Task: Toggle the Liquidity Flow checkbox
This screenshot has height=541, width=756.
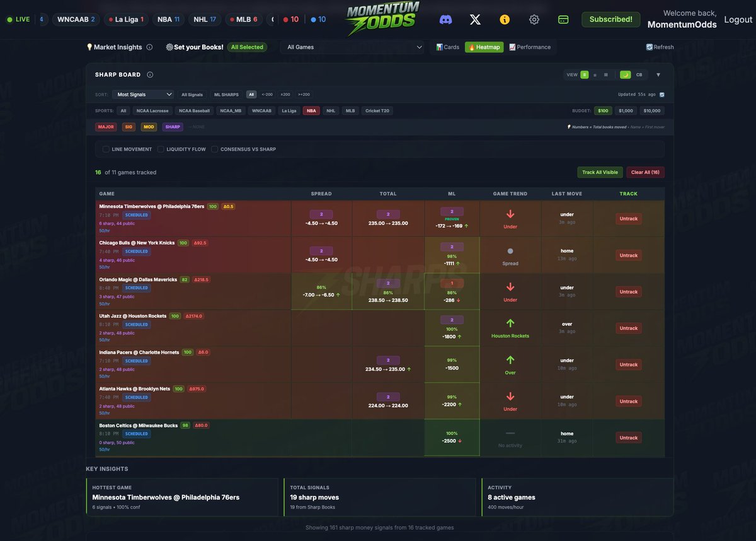Action: (x=161, y=149)
